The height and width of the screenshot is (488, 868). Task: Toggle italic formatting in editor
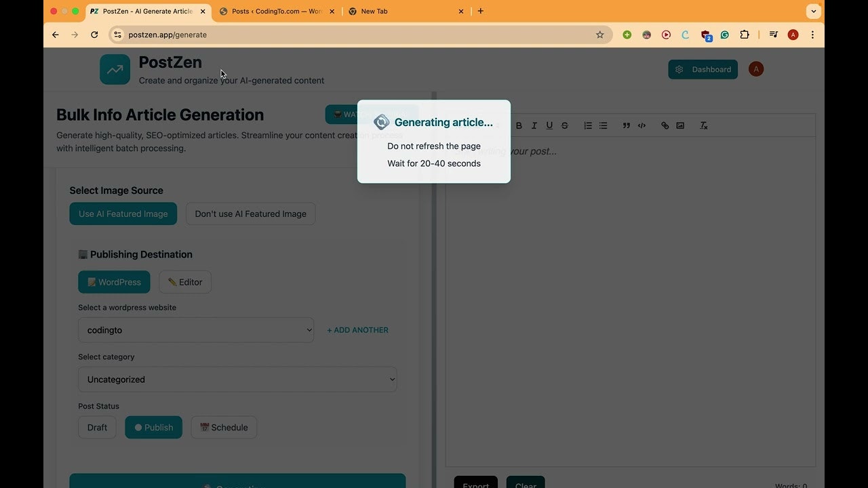click(x=534, y=125)
